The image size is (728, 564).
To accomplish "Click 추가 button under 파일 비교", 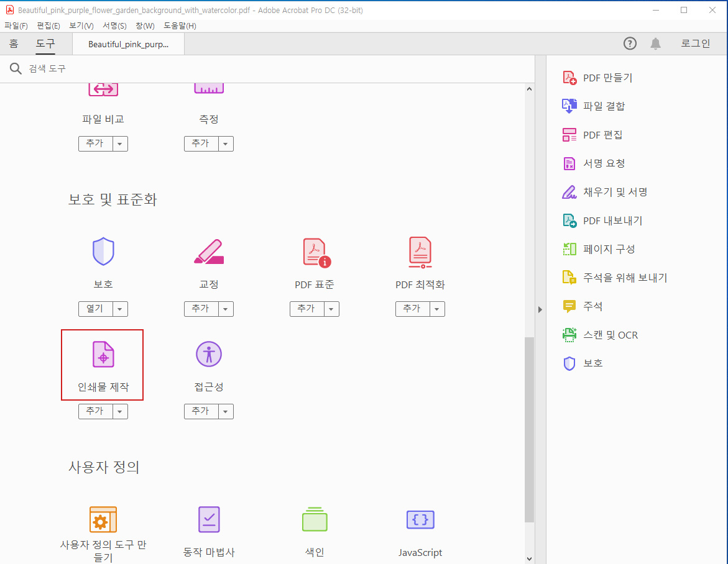I will pyautogui.click(x=96, y=143).
